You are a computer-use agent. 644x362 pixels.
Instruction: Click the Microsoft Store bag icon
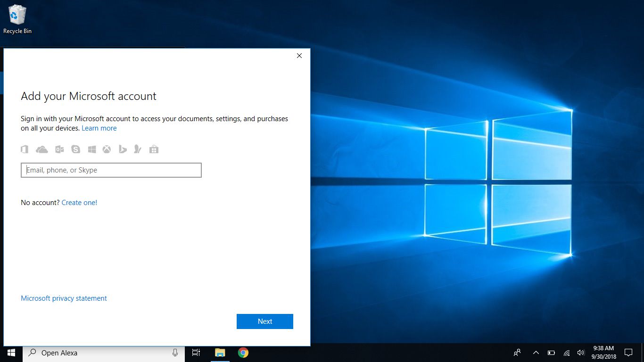(x=154, y=149)
